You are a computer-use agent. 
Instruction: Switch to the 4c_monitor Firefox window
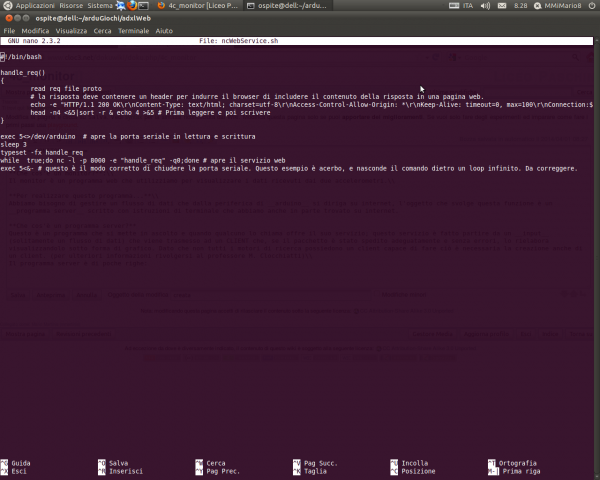coord(198,5)
